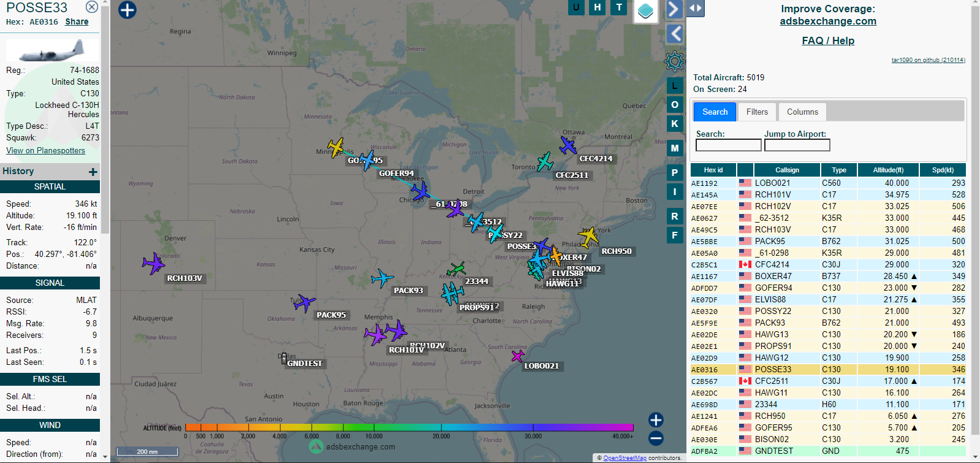
Task: Click the C-130 aircraft photo thumbnail
Action: tap(52, 50)
